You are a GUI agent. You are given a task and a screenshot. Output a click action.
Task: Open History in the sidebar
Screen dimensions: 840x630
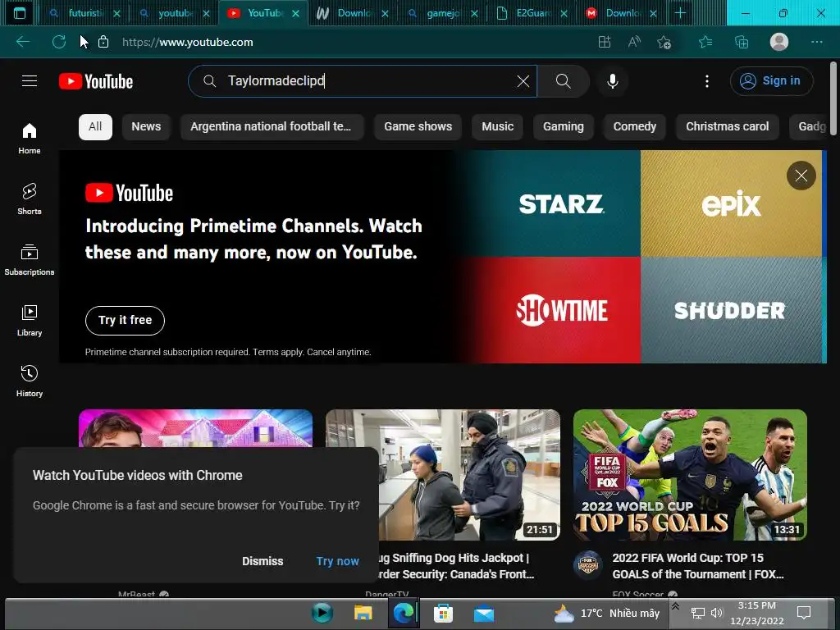point(30,381)
